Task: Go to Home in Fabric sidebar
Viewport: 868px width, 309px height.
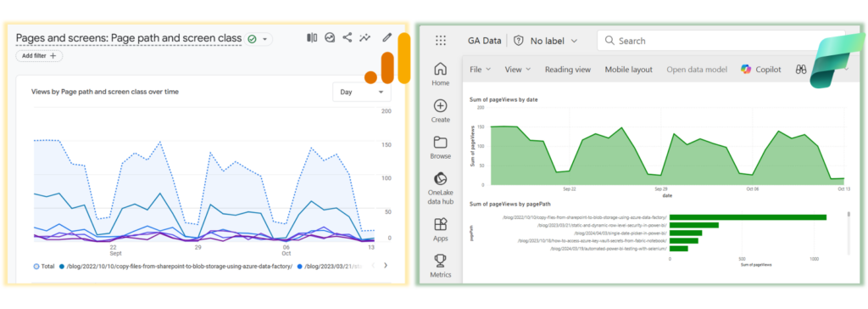Action: click(440, 75)
